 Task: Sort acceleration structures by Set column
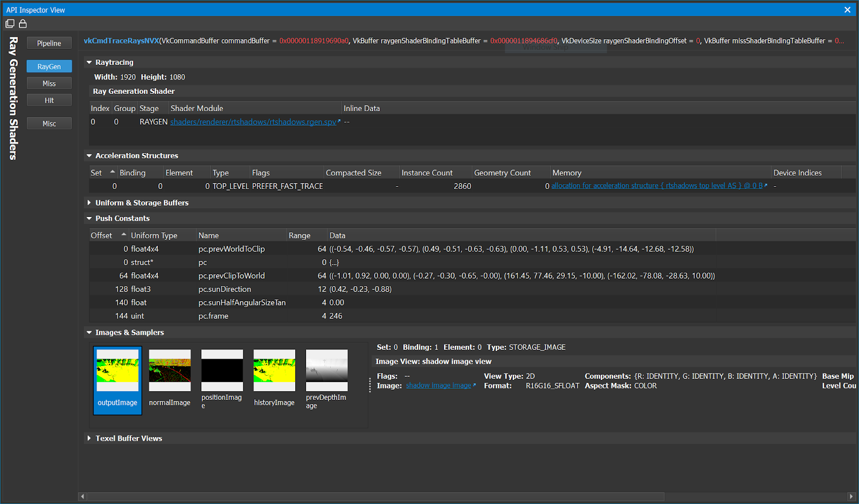coord(103,173)
